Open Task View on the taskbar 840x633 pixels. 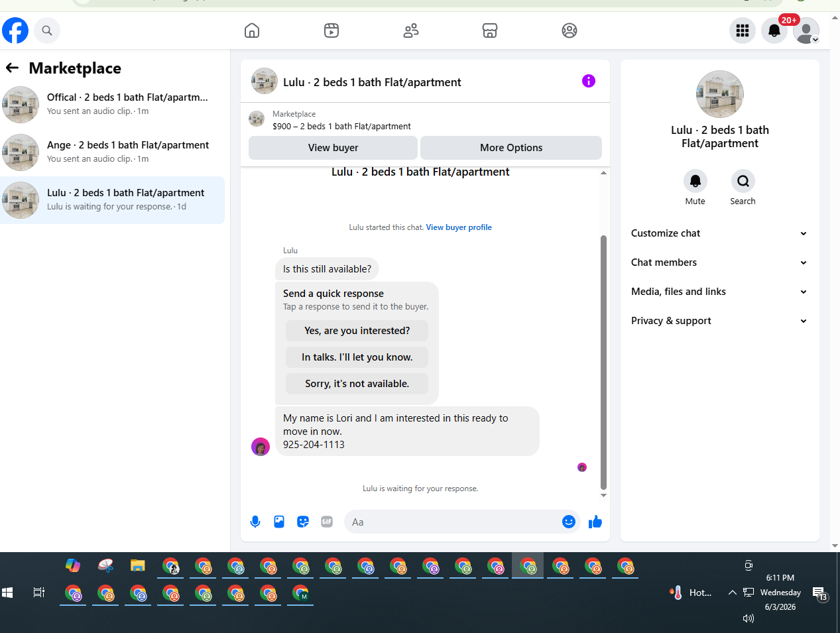coord(39,593)
